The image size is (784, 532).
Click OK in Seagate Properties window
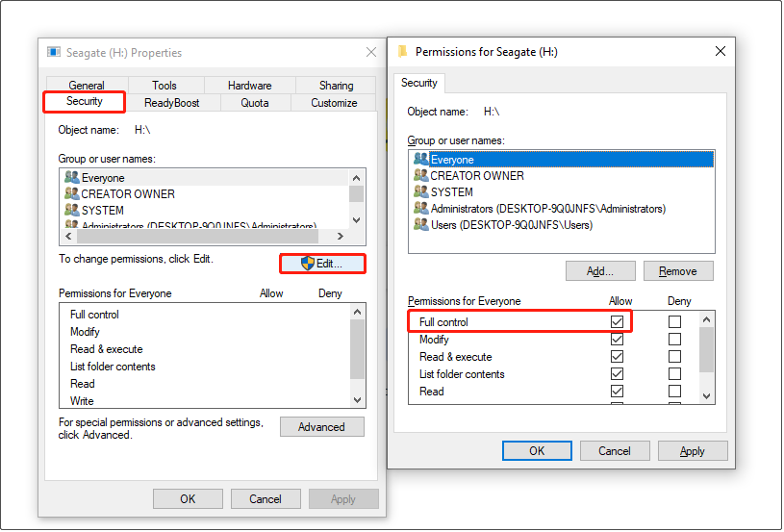[188, 499]
